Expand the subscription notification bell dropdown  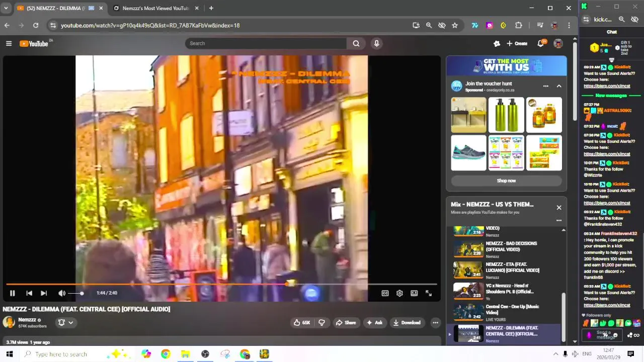click(x=65, y=322)
